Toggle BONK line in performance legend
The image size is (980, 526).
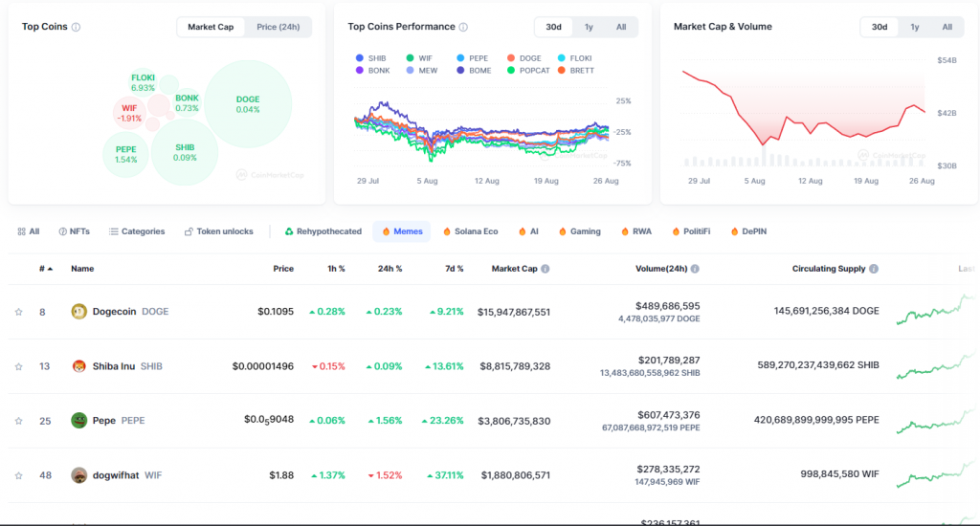click(372, 71)
